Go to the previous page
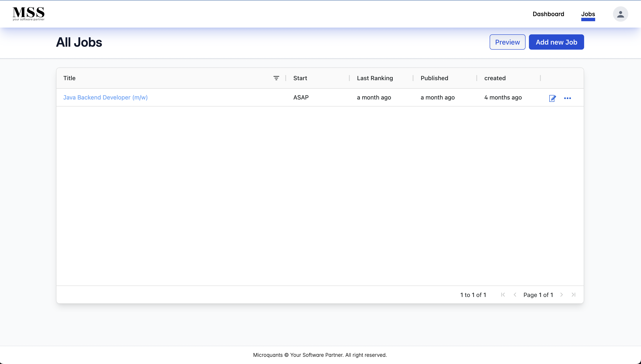Screen dimensions: 641x364 click(515, 295)
